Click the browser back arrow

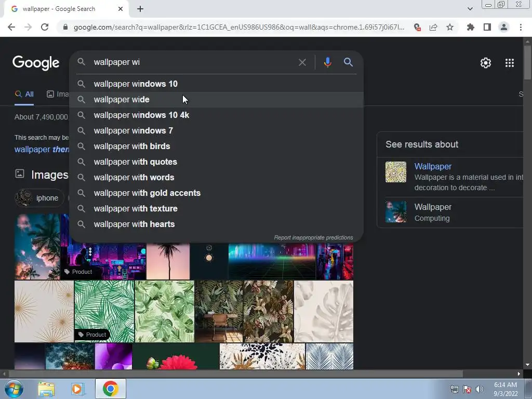[11, 27]
